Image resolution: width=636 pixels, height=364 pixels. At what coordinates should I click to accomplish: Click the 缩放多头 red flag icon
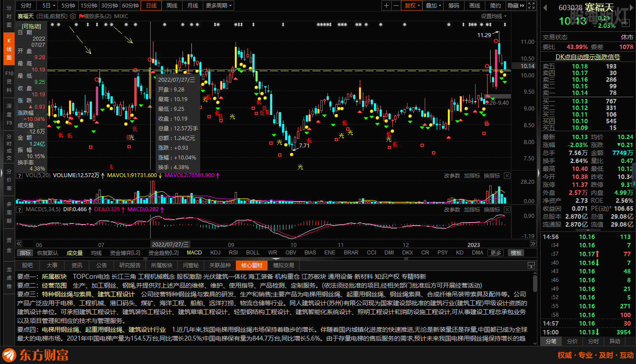point(81,16)
